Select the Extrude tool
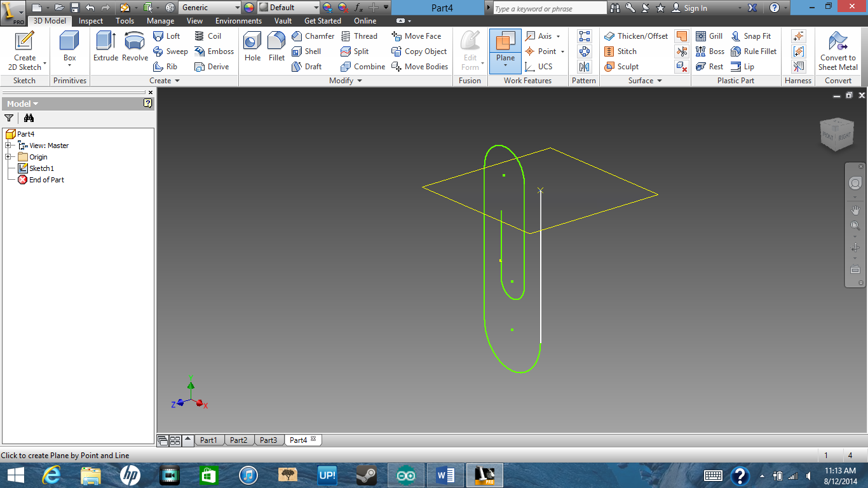The height and width of the screenshot is (488, 868). click(x=105, y=47)
